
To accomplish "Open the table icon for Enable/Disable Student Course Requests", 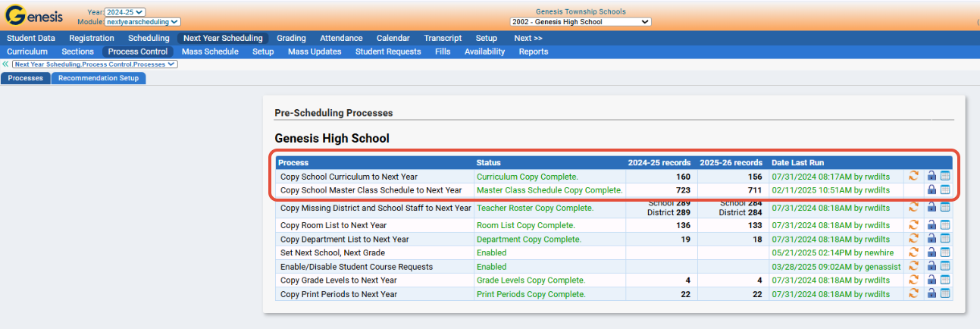I will click(944, 266).
